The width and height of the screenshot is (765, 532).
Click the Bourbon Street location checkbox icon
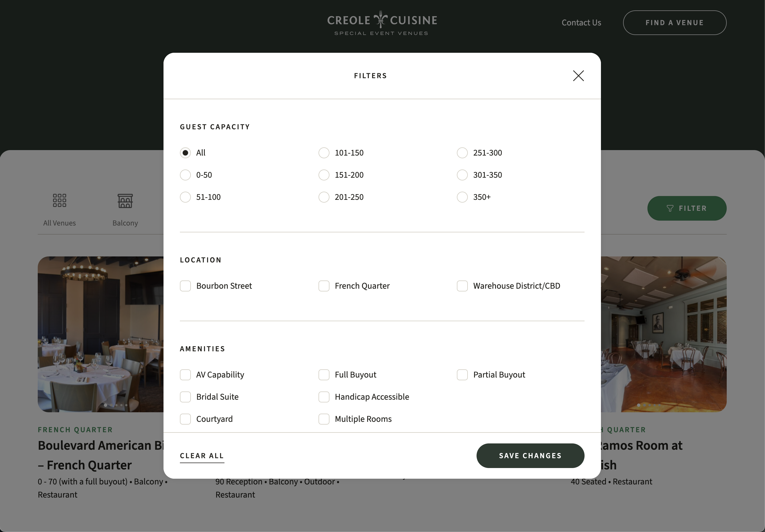coord(186,285)
